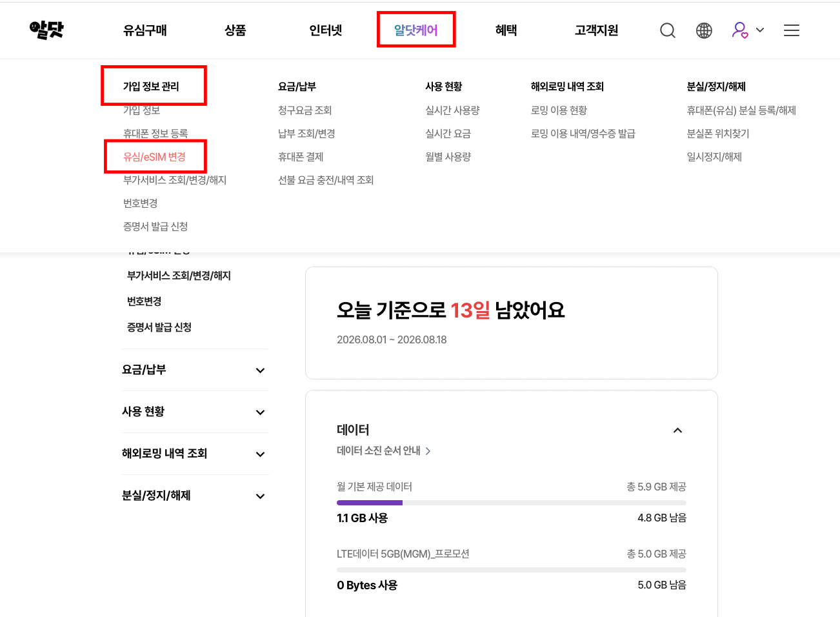Viewport: 840px width, 617px height.
Task: Click the 4.8 GB 남음 value
Action: click(662, 518)
